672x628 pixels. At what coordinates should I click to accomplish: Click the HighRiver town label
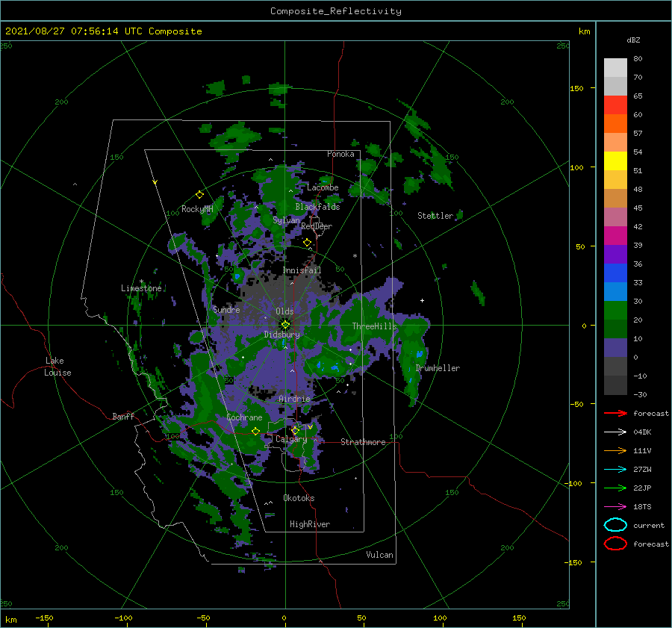(x=310, y=524)
